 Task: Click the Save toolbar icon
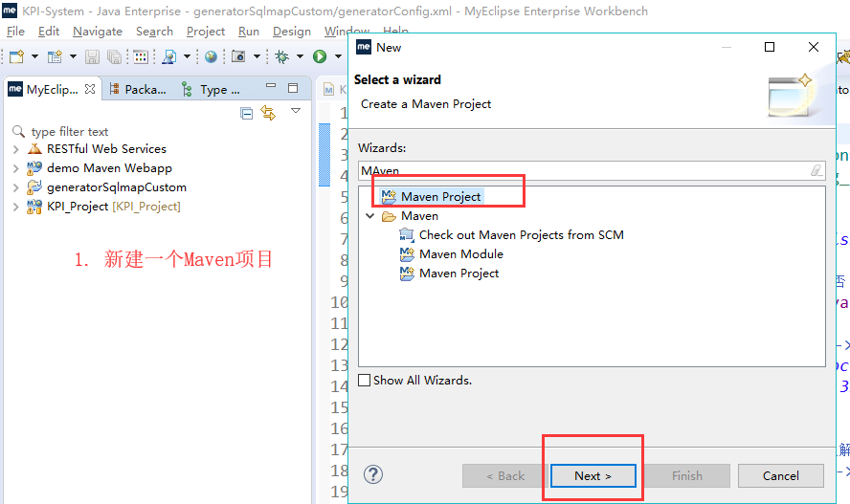pos(92,56)
